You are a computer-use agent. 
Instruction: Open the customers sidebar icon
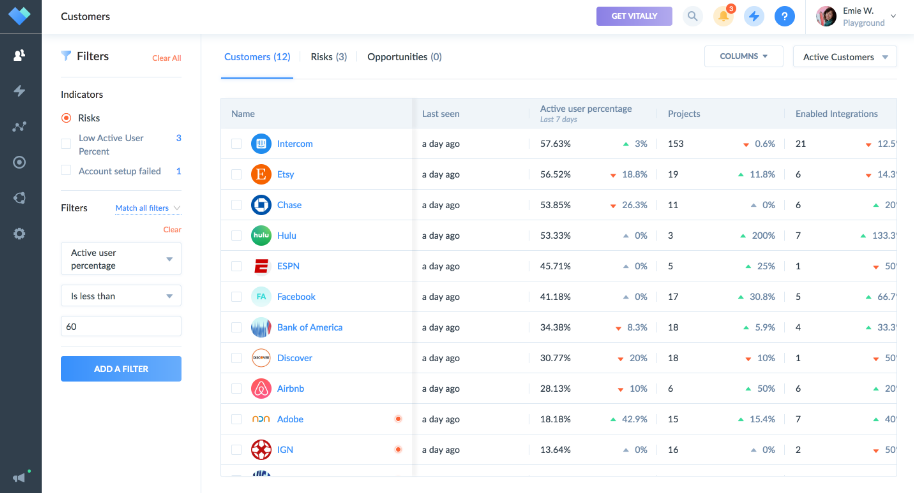20,55
